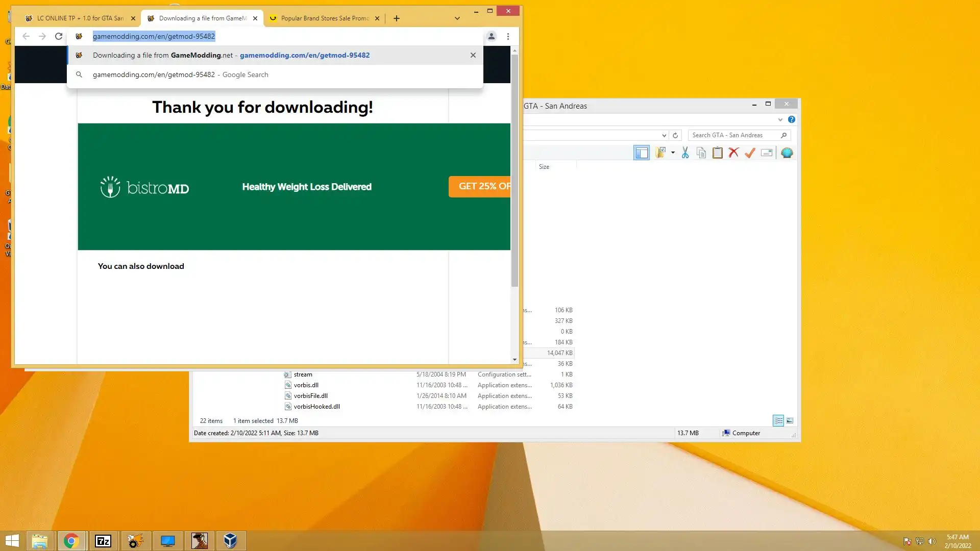Switch to details view in status bar
Image resolution: width=980 pixels, height=551 pixels.
click(x=778, y=420)
